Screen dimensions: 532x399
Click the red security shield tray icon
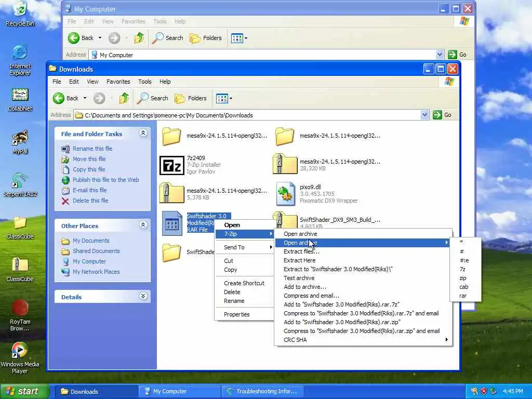[x=484, y=391]
